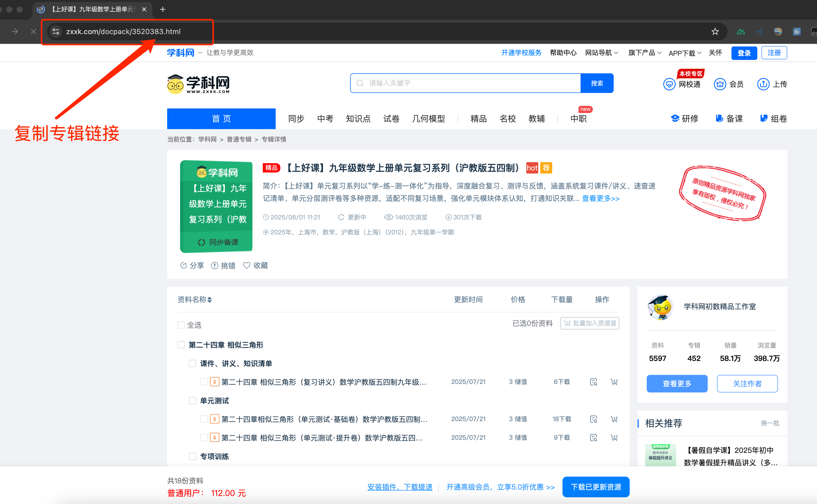The height and width of the screenshot is (504, 817).
Task: Open the 首页 navigation tab
Action: pos(221,119)
